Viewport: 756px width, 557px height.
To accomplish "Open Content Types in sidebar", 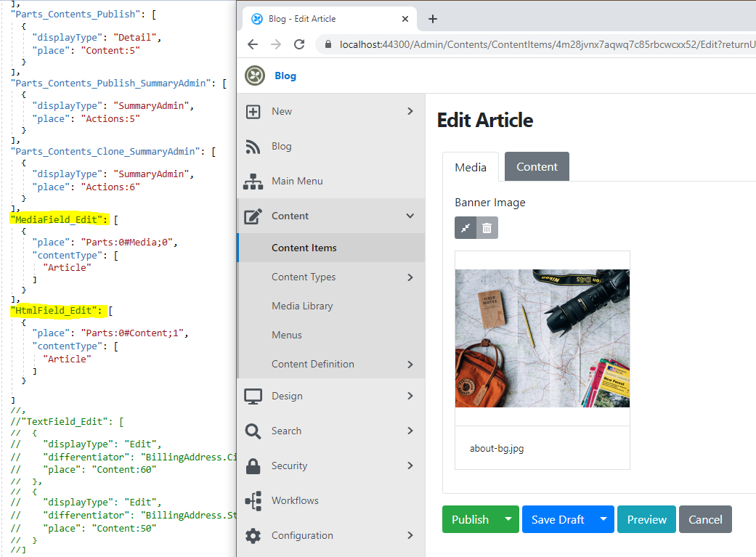I will pyautogui.click(x=304, y=277).
